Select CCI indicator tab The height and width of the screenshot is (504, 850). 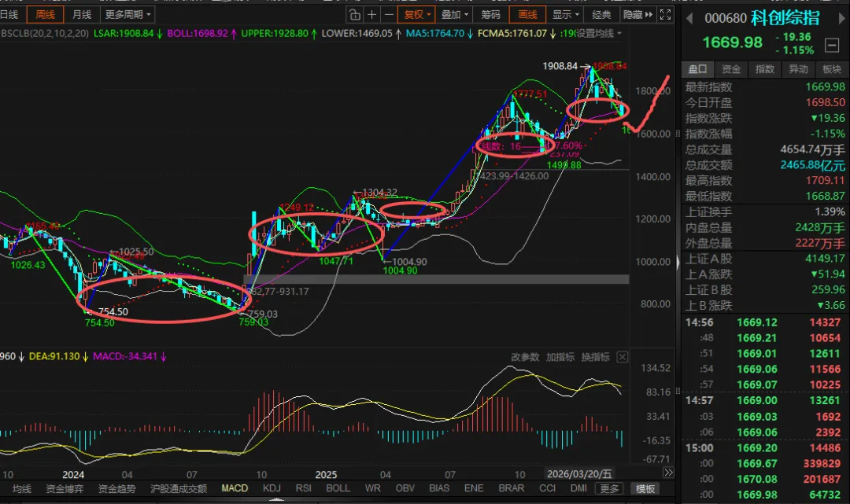pos(548,488)
